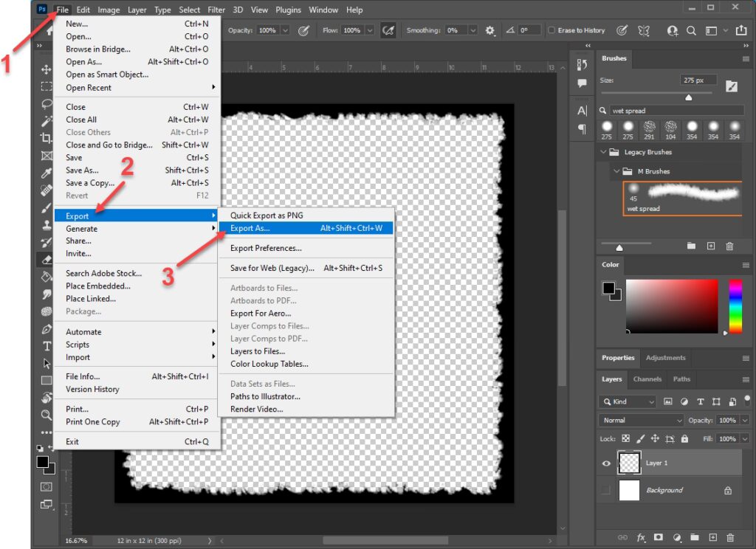Screen dimensions: 756x549
Task: Show the Background layer visibility box
Action: coord(606,490)
